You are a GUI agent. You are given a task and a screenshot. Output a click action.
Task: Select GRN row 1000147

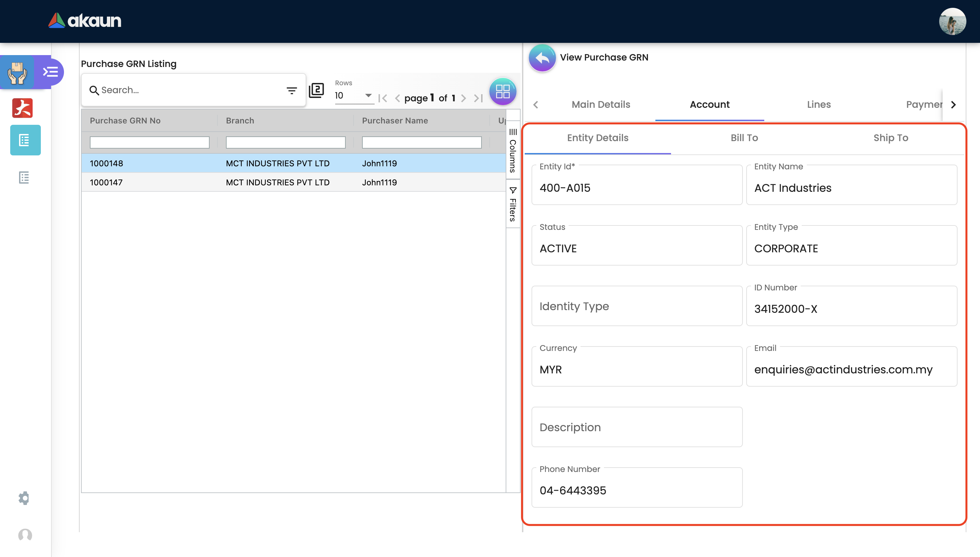tap(106, 183)
